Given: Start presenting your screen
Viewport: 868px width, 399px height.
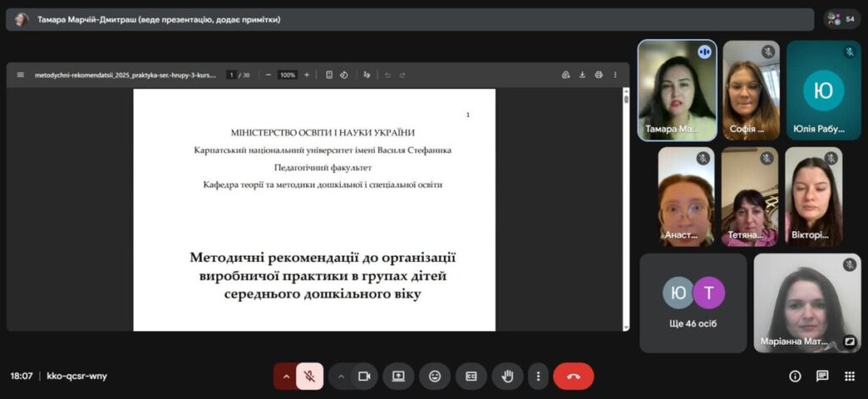Looking at the screenshot, I should (398, 376).
